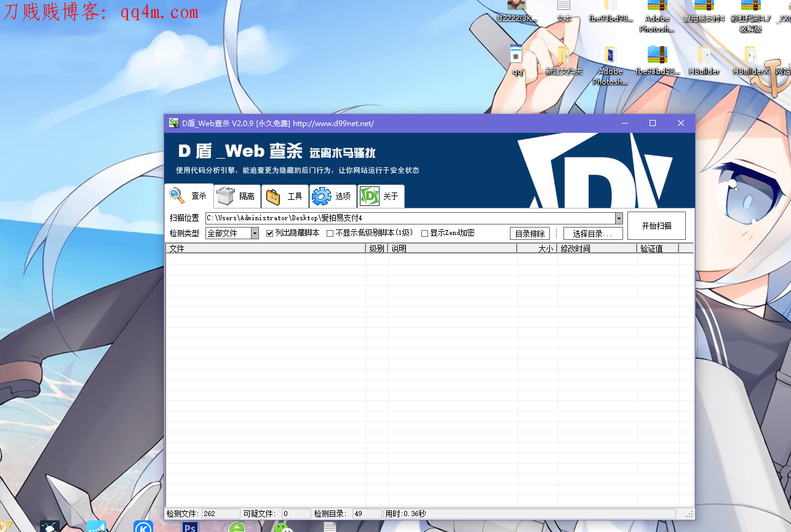Enable 不显示低级别脚本(1级) checkbox
791x532 pixels.
tap(330, 233)
